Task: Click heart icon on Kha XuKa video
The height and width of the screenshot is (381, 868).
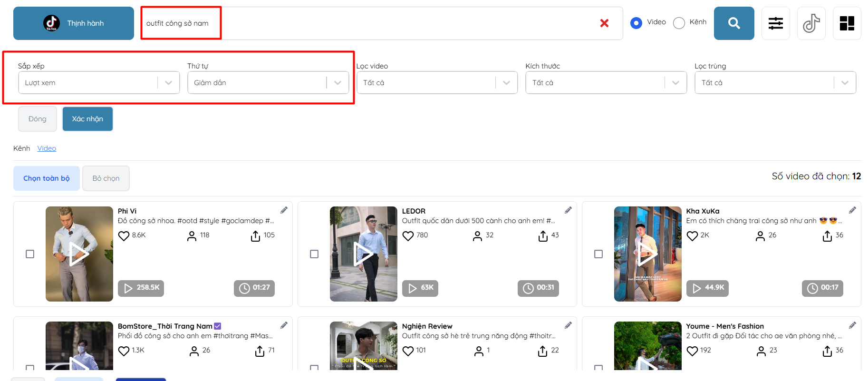Action: click(x=692, y=236)
